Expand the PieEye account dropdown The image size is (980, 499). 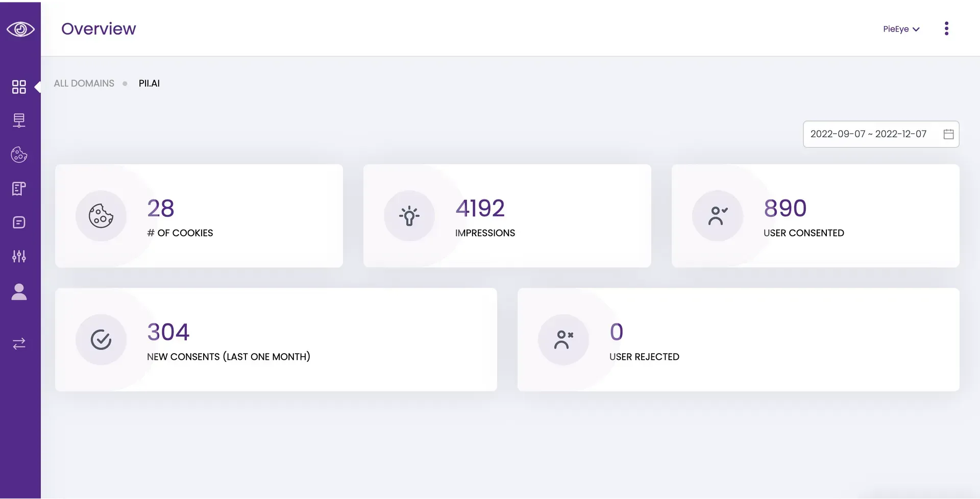(901, 29)
